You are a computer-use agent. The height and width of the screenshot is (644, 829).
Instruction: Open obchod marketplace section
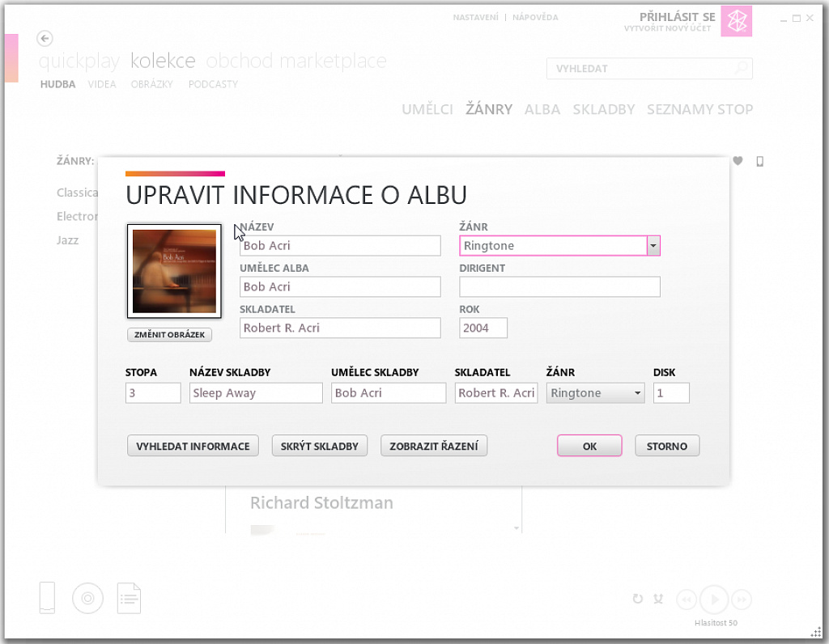(296, 61)
